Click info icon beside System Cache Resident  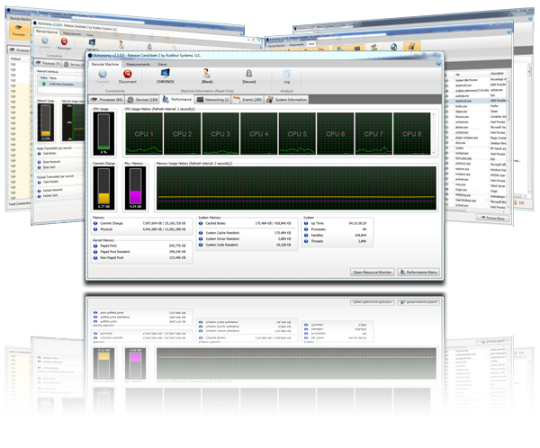click(x=201, y=233)
